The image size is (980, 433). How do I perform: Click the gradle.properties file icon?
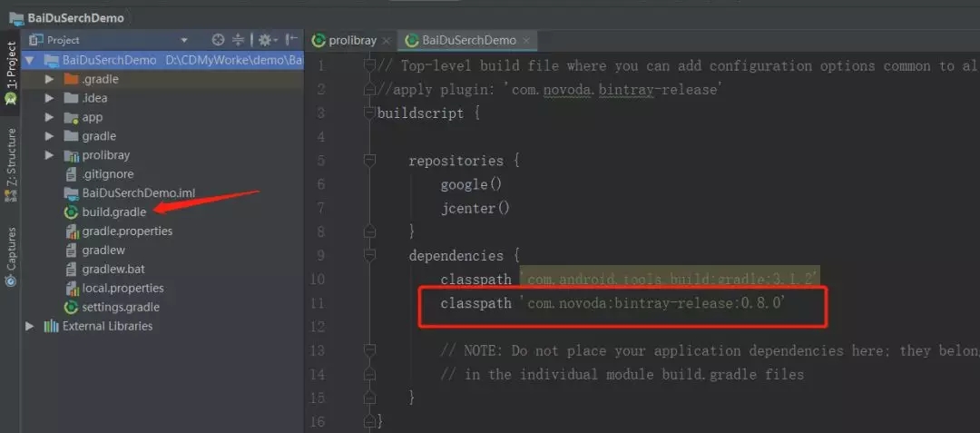coord(72,231)
